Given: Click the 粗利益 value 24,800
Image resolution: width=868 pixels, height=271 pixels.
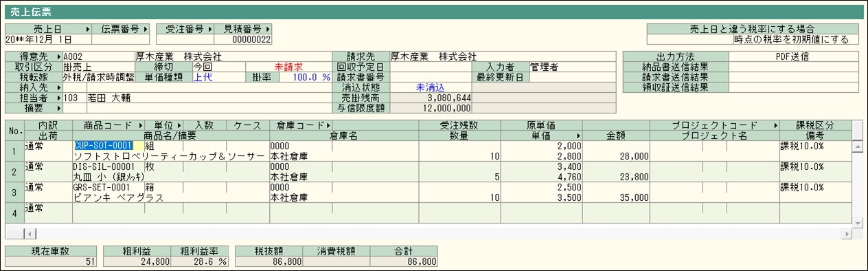Looking at the screenshot, I should 137,261.
